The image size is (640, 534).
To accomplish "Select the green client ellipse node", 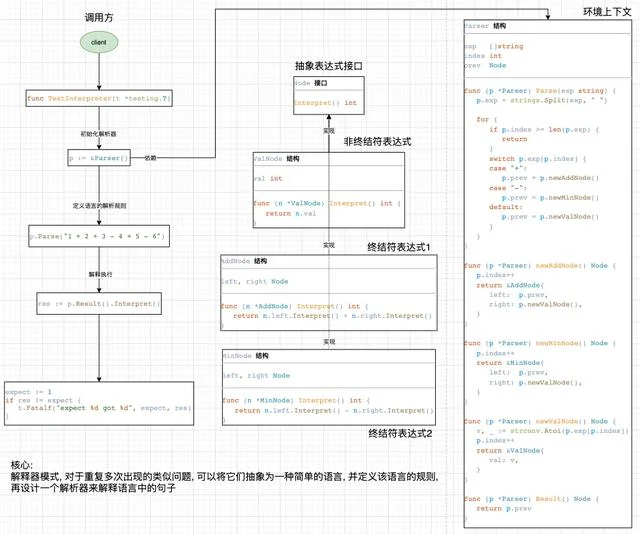I will [99, 42].
